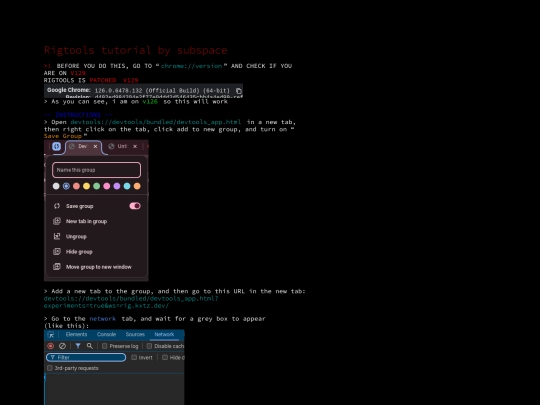Click the Move group to new window icon
The image size is (540, 405).
(57, 267)
